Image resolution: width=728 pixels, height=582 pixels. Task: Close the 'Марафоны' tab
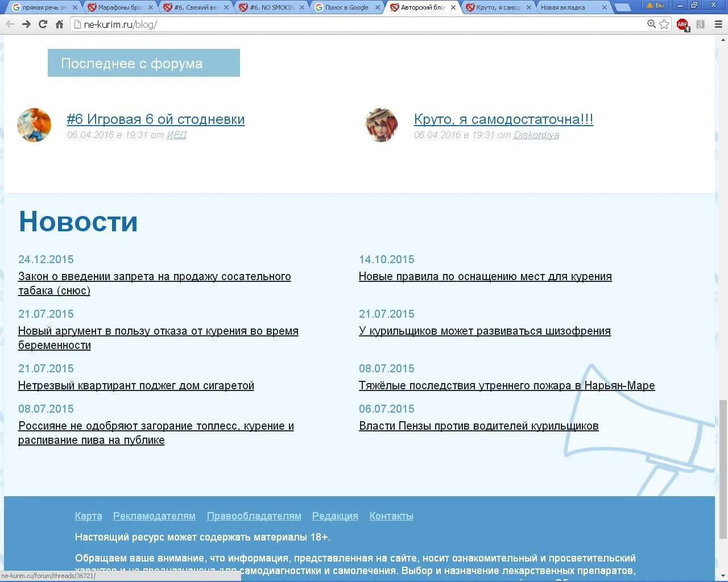point(151,7)
